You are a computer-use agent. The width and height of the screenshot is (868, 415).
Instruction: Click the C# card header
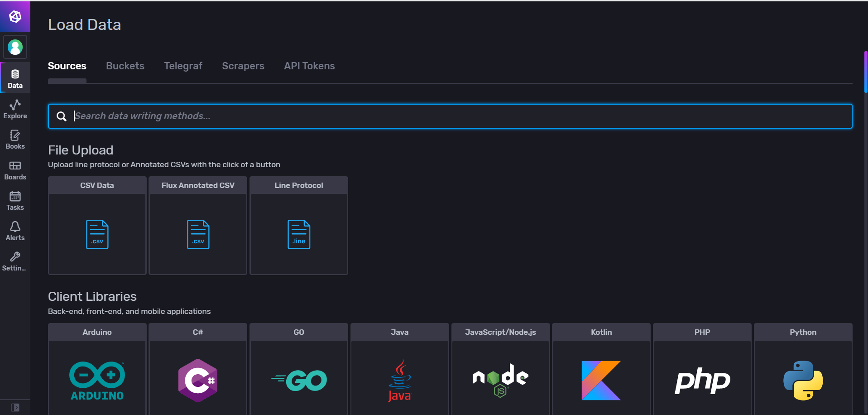(198, 332)
